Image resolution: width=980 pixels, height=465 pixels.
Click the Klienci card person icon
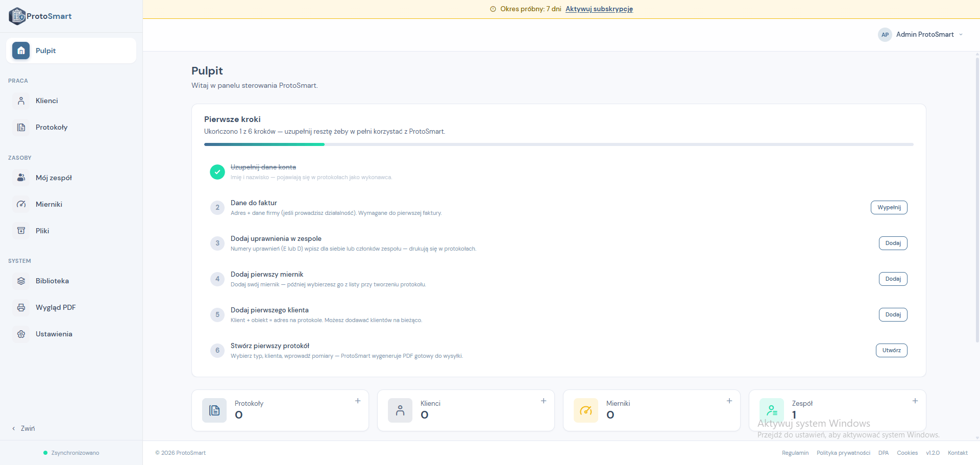pyautogui.click(x=400, y=410)
